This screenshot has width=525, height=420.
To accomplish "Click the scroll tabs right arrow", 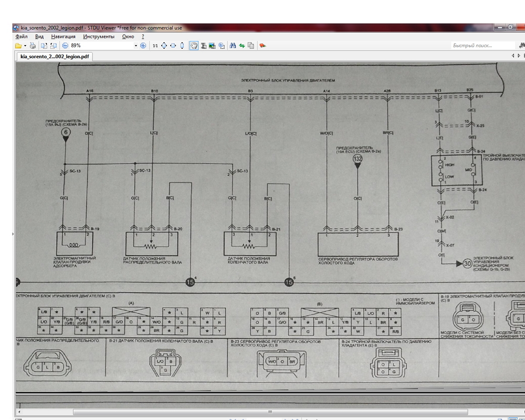I will (519, 56).
